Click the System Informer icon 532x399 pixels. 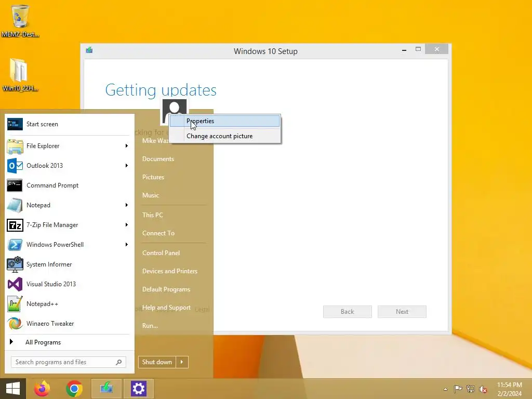pyautogui.click(x=15, y=264)
